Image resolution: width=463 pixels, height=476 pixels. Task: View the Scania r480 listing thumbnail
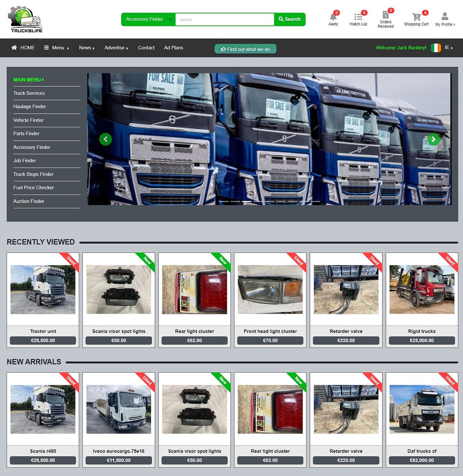pos(42,409)
